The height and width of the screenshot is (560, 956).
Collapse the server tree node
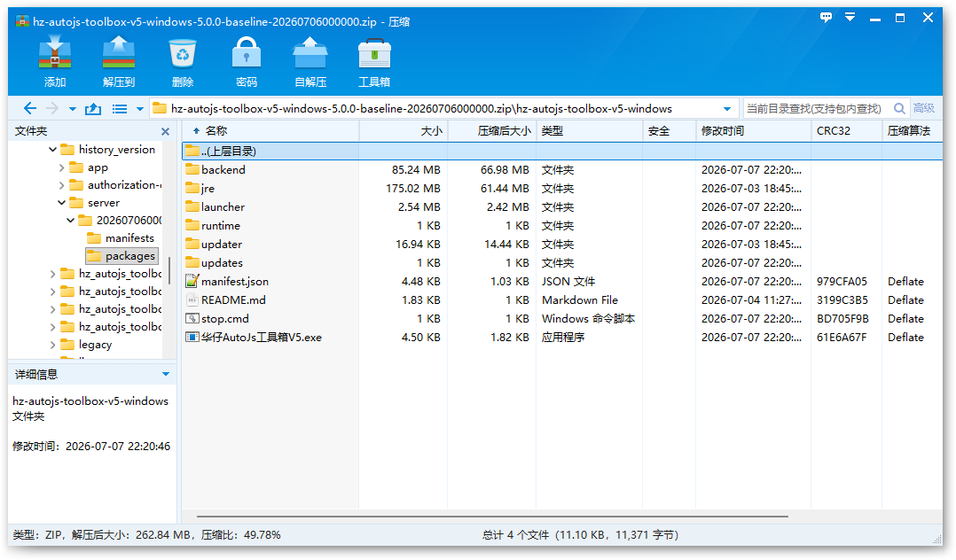[61, 202]
